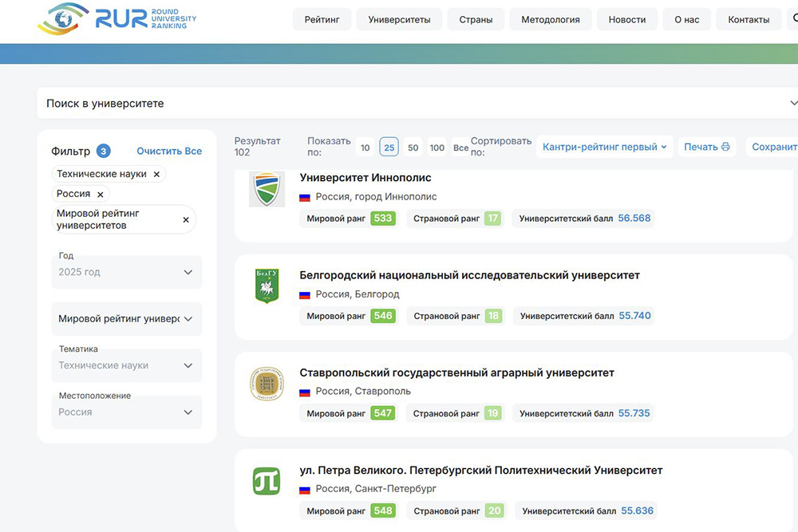798x532 pixels.
Task: Click the Belgorod University crest logo
Action: click(267, 287)
